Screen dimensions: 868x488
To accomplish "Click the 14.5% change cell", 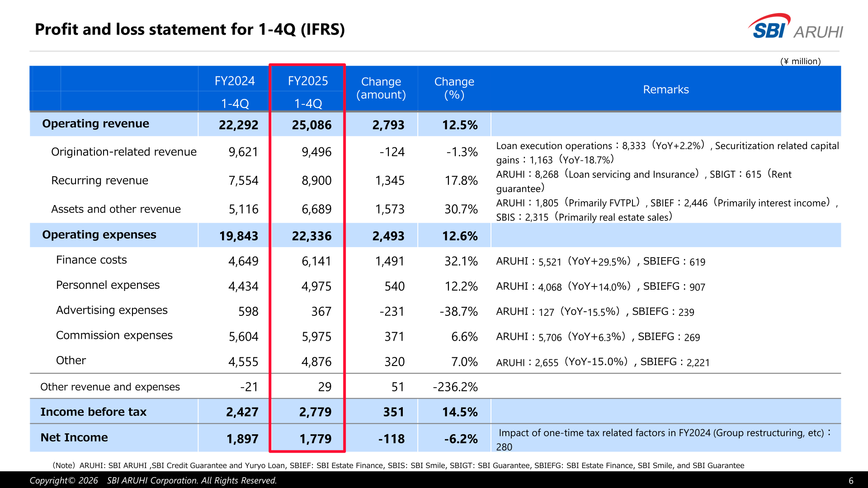I will 460,412.
